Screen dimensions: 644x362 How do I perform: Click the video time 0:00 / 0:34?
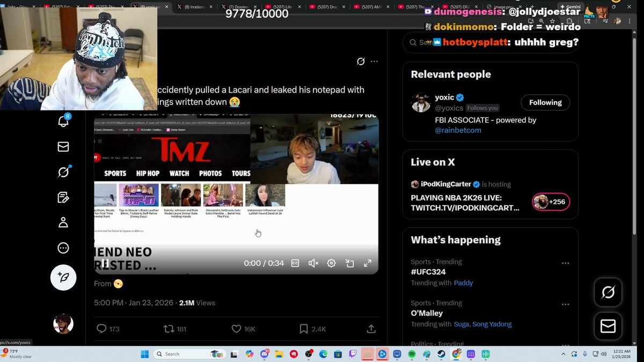click(264, 263)
